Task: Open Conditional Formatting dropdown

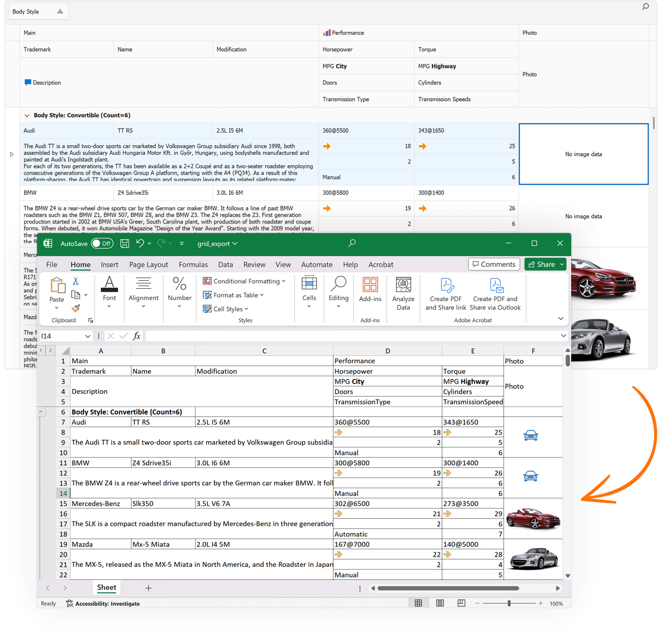Action: (x=244, y=281)
